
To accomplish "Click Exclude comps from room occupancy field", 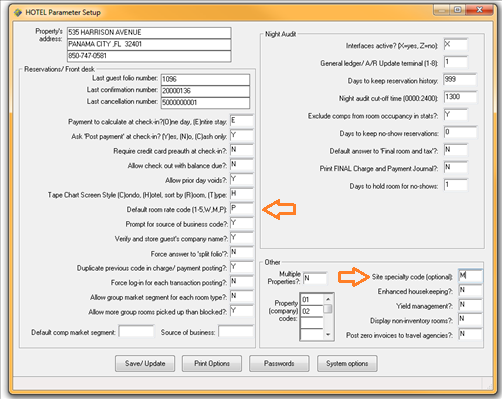I will pyautogui.click(x=456, y=115).
